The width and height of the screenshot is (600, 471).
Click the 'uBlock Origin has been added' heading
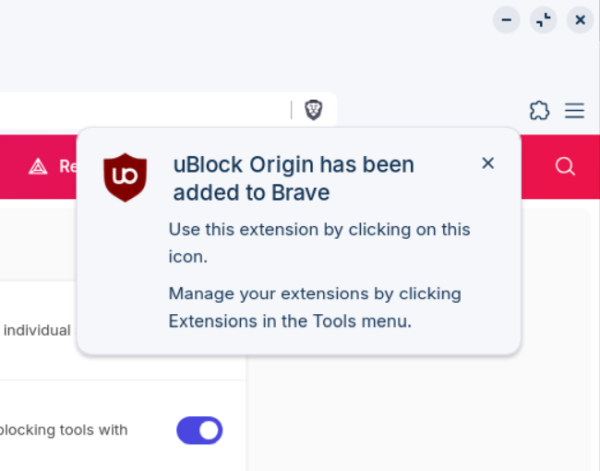click(293, 164)
